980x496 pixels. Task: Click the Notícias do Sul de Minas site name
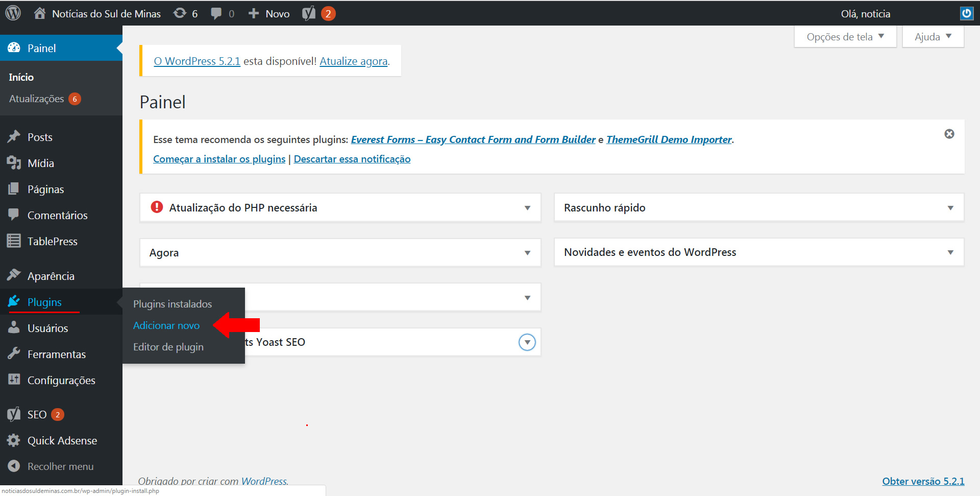(x=106, y=14)
